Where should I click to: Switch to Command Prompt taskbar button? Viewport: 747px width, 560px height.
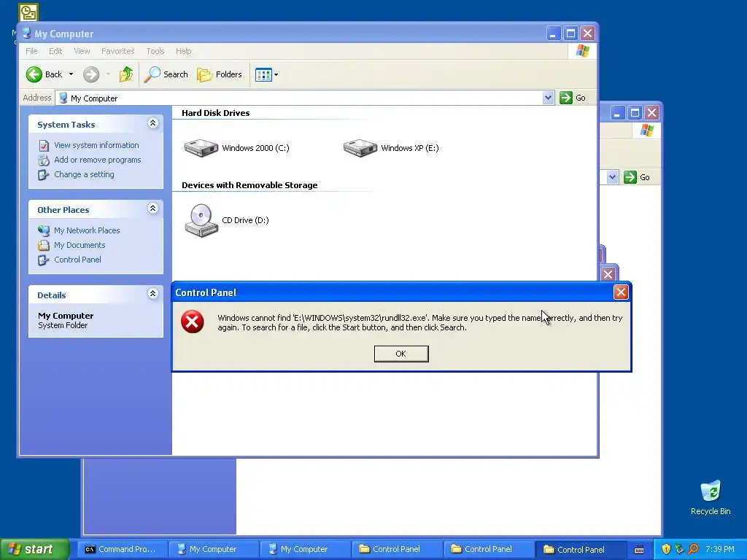coord(122,549)
